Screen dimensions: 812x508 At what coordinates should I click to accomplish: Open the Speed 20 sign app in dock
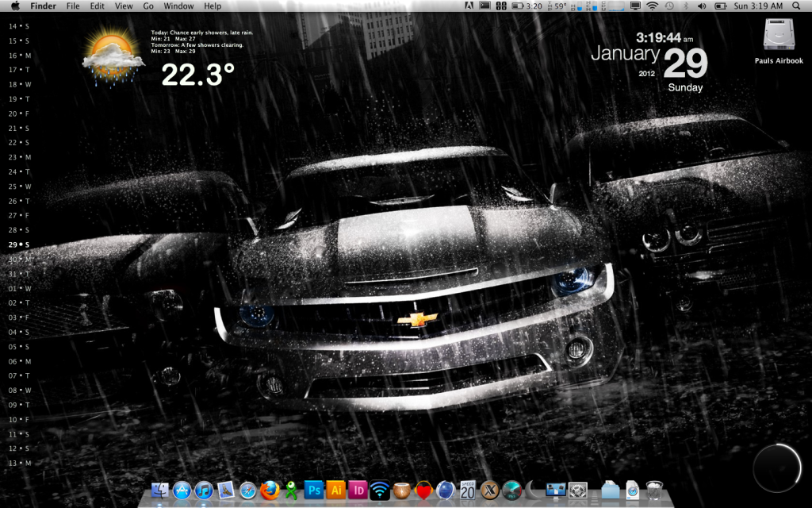468,490
